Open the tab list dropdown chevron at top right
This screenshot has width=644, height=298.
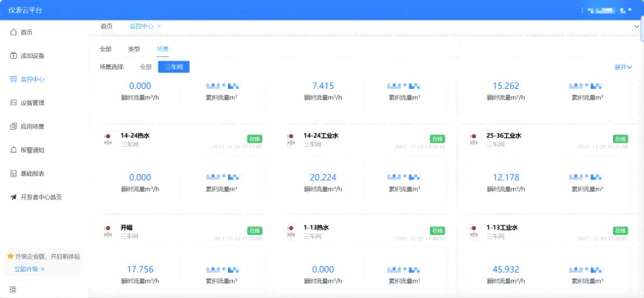tap(636, 26)
